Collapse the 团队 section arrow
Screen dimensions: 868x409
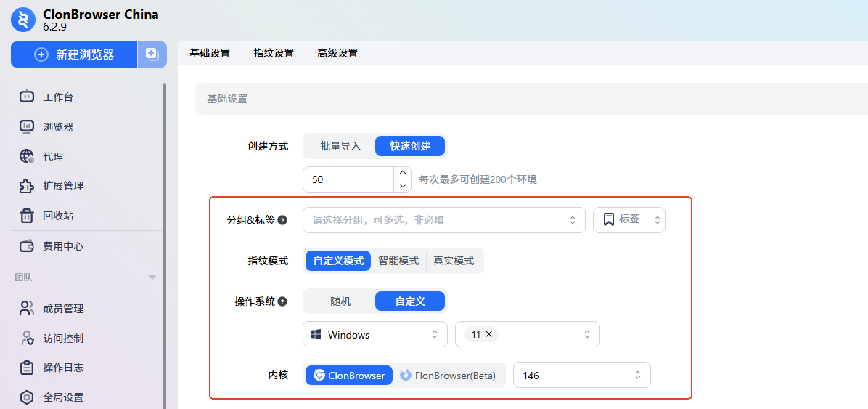[153, 277]
